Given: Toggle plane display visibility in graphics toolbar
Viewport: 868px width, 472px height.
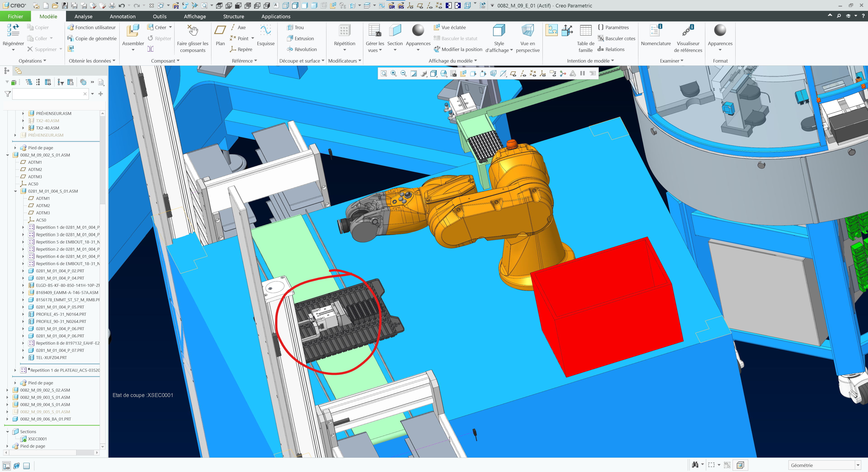Looking at the screenshot, I should click(x=513, y=73).
